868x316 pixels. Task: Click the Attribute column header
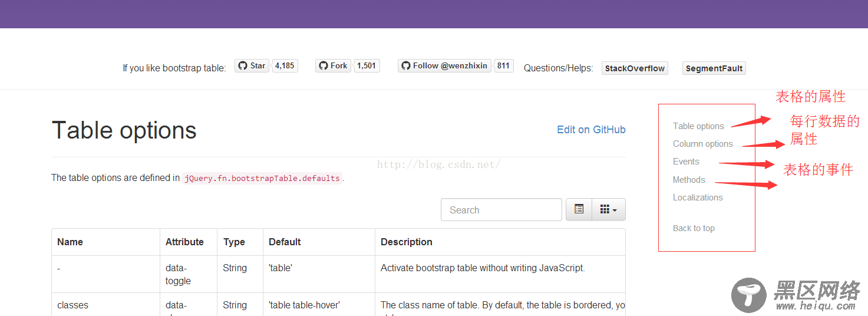point(189,242)
